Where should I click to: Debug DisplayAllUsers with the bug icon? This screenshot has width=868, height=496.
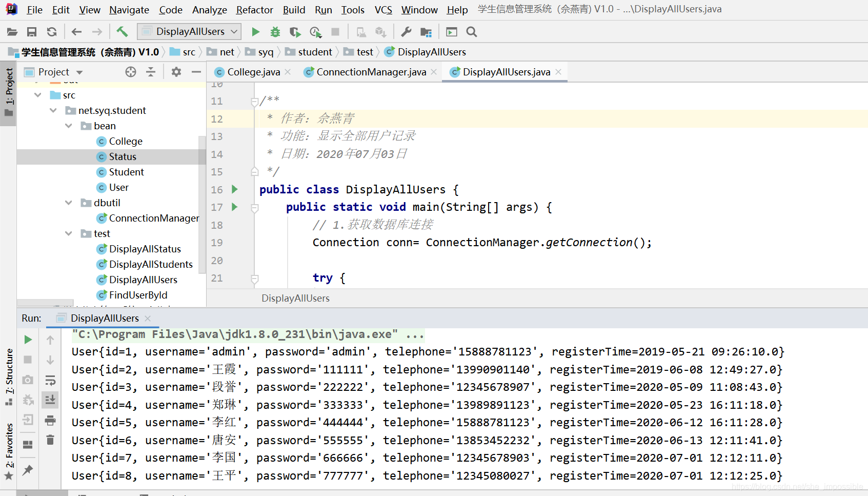coord(275,32)
